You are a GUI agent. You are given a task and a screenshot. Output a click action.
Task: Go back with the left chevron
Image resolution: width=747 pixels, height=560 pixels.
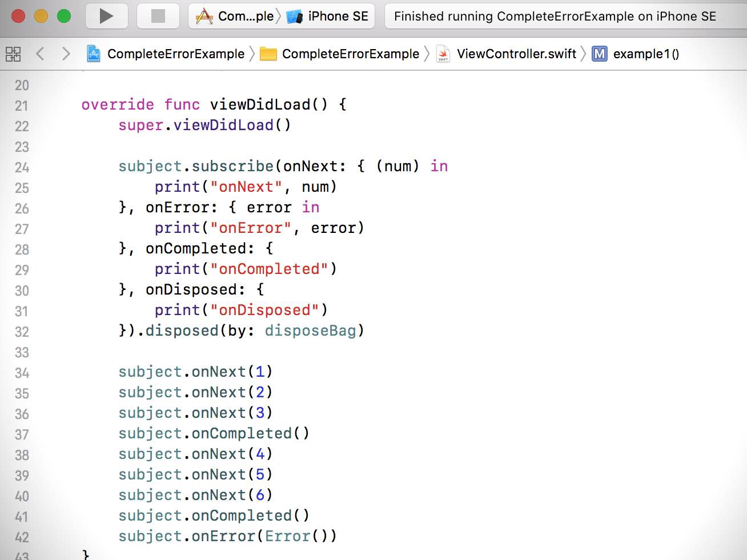40,54
